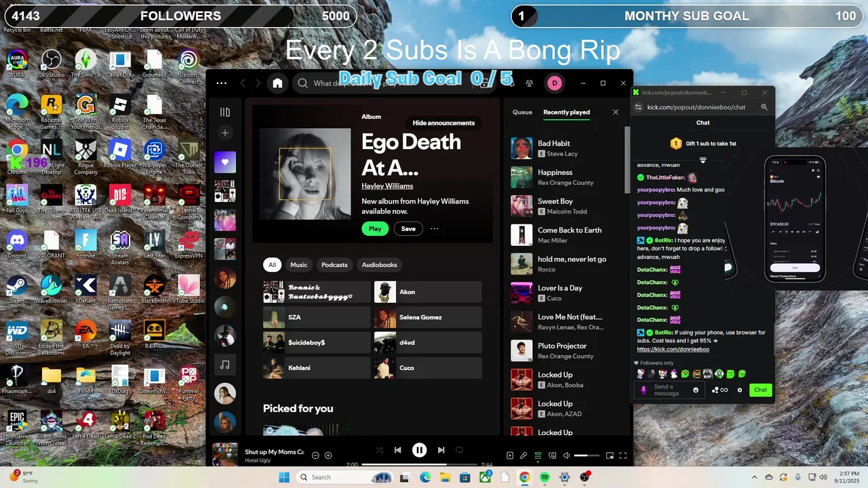The width and height of the screenshot is (868, 488).
Task: Toggle the queue panel button
Action: 538,455
